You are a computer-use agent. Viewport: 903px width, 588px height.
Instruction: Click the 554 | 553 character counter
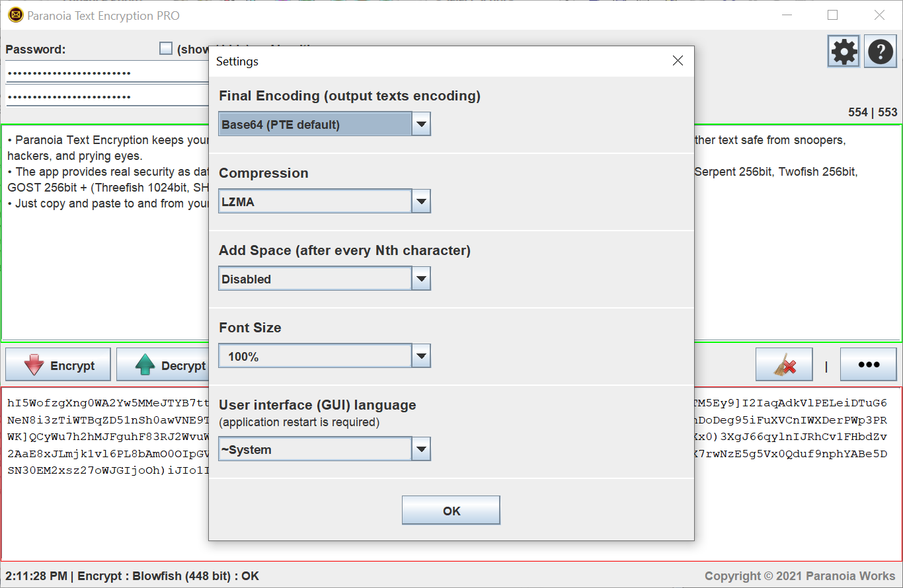[873, 112]
